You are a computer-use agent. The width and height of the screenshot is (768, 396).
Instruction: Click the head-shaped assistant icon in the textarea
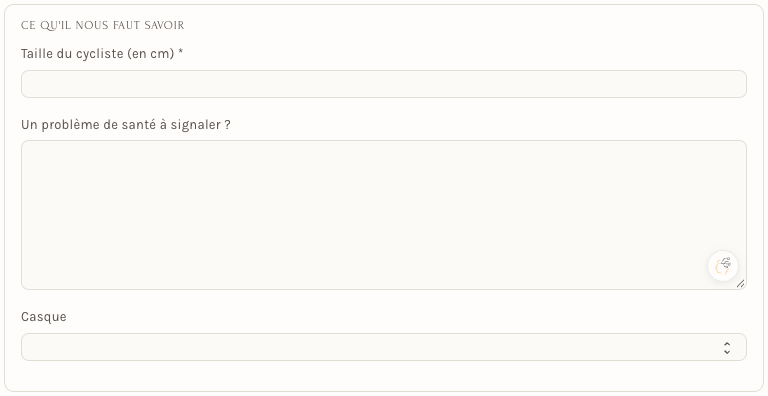point(723,266)
